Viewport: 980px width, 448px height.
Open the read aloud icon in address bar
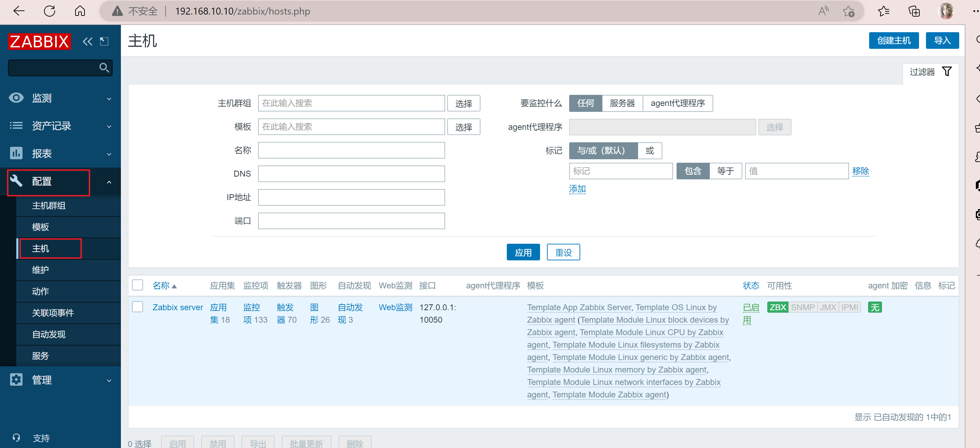[x=823, y=11]
